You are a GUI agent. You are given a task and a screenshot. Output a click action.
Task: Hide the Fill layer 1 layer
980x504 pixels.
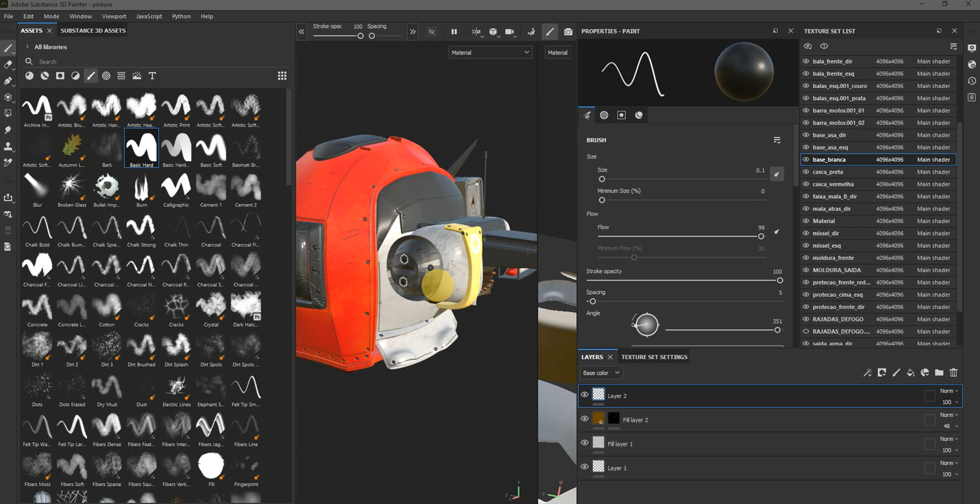click(x=585, y=443)
